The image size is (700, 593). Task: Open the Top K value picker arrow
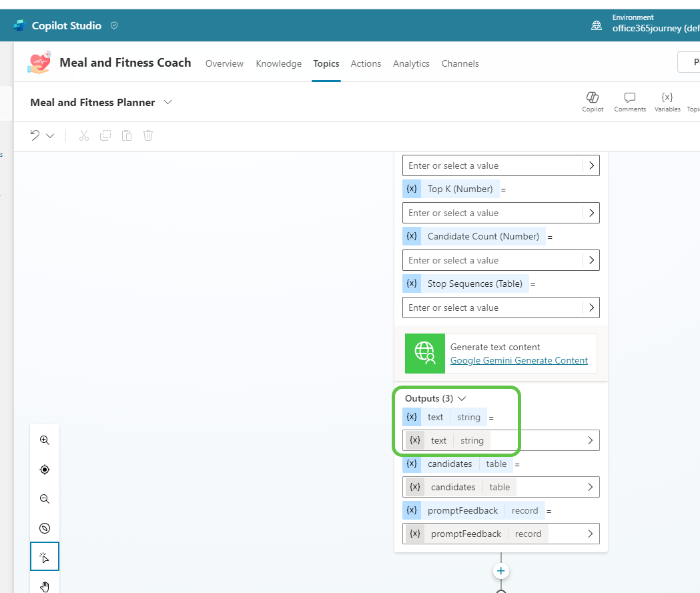click(x=591, y=213)
